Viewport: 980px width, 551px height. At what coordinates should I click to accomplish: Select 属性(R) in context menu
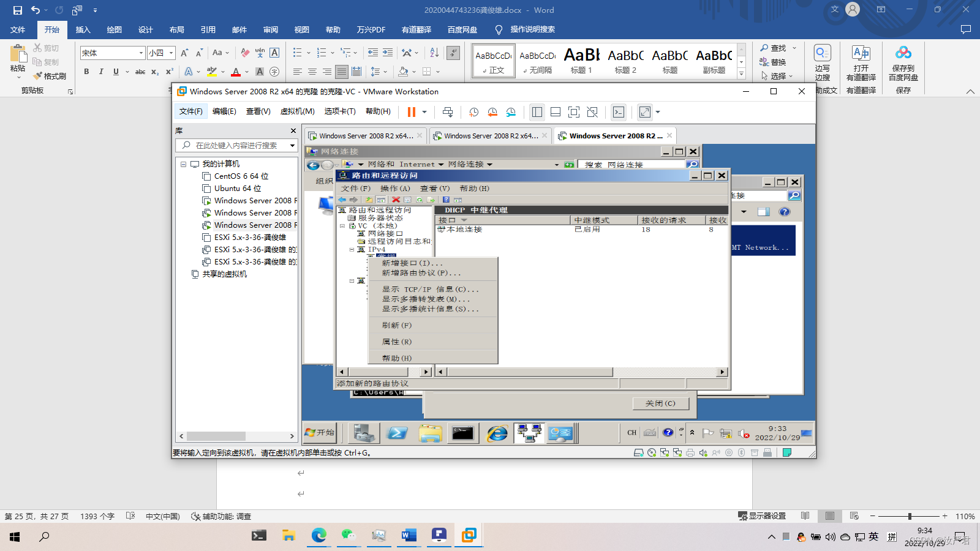pyautogui.click(x=397, y=342)
